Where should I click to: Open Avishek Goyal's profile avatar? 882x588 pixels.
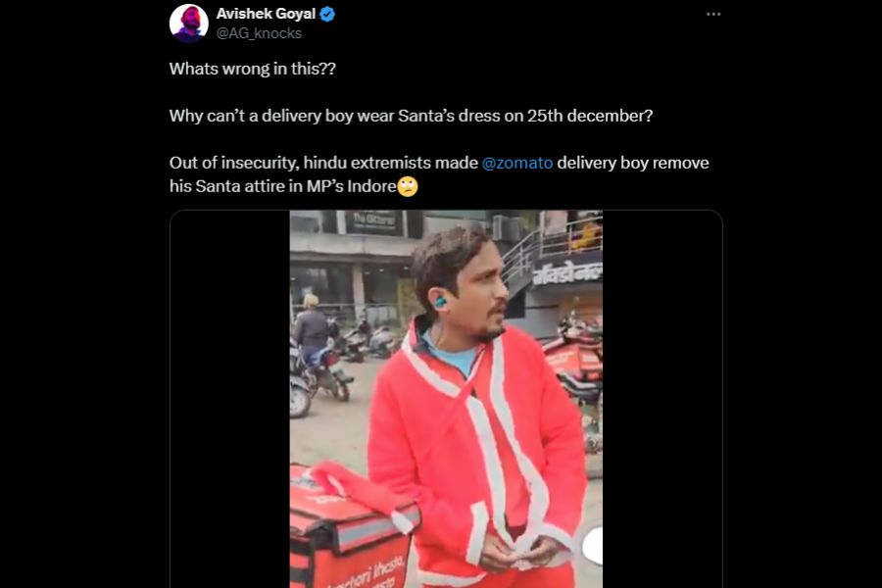[189, 24]
